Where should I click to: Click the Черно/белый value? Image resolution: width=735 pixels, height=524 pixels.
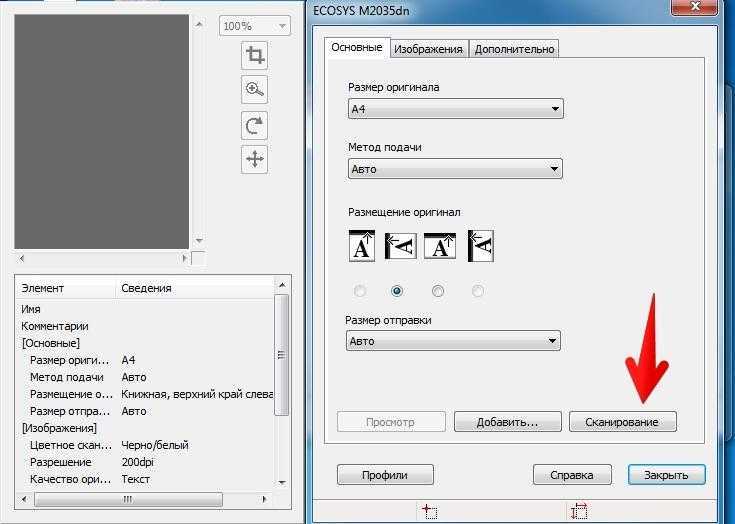pos(155,445)
